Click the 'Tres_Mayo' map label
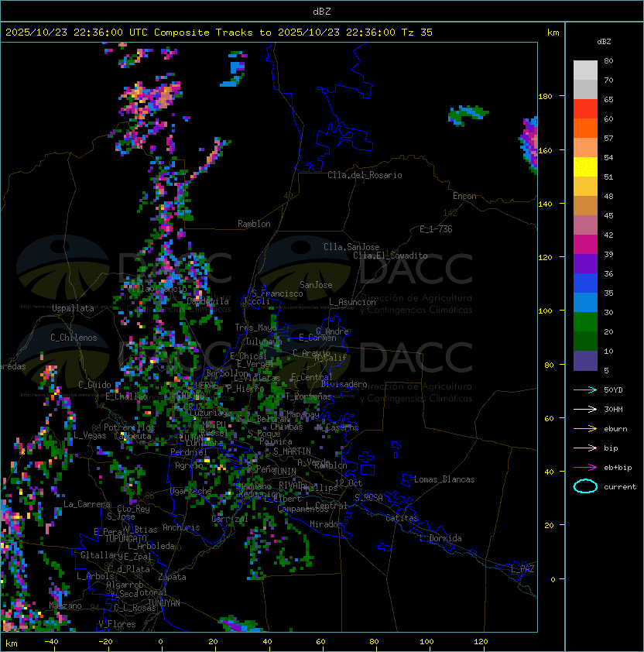This screenshot has height=652, width=644. click(x=255, y=328)
